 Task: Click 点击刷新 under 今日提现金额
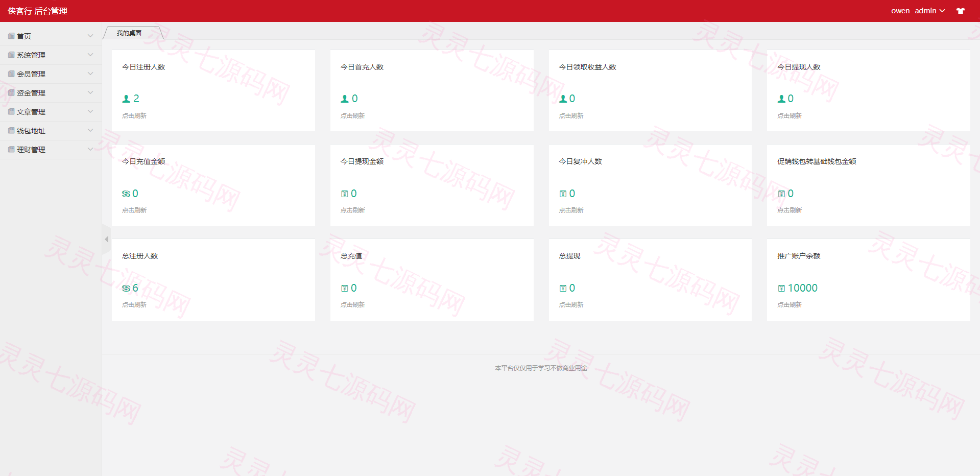point(353,210)
